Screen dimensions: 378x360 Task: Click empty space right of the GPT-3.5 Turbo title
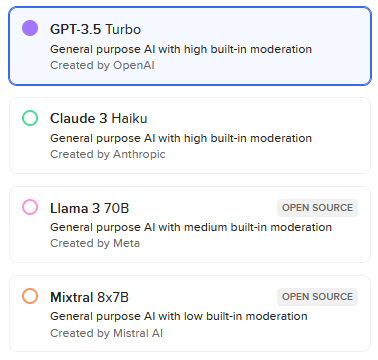pos(253,29)
